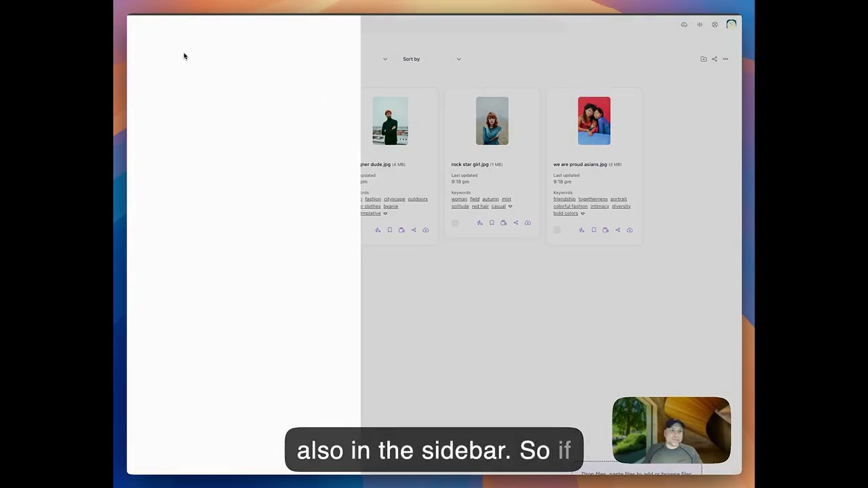Open the user profile avatar
The width and height of the screenshot is (868, 488).
(x=731, y=24)
